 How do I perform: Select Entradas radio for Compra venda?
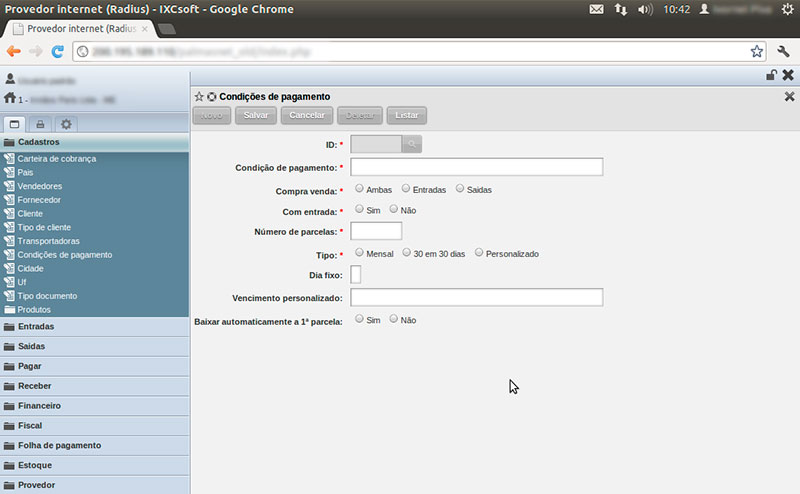(x=406, y=188)
